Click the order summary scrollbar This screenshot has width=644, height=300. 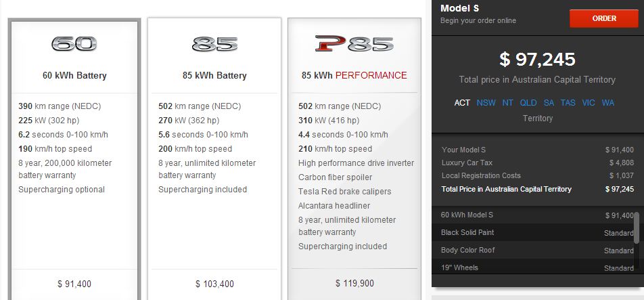(x=636, y=228)
